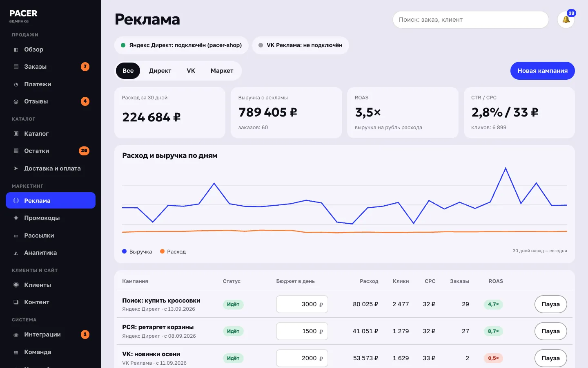This screenshot has width=588, height=368.
Task: Click the VK Реклама not connected chip
Action: (x=301, y=45)
